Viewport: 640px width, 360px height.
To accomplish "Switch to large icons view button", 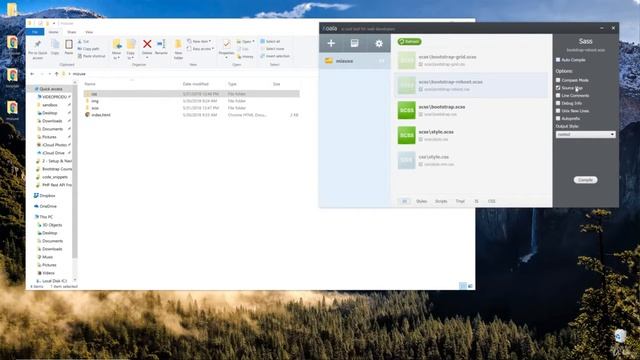I will (x=470, y=286).
